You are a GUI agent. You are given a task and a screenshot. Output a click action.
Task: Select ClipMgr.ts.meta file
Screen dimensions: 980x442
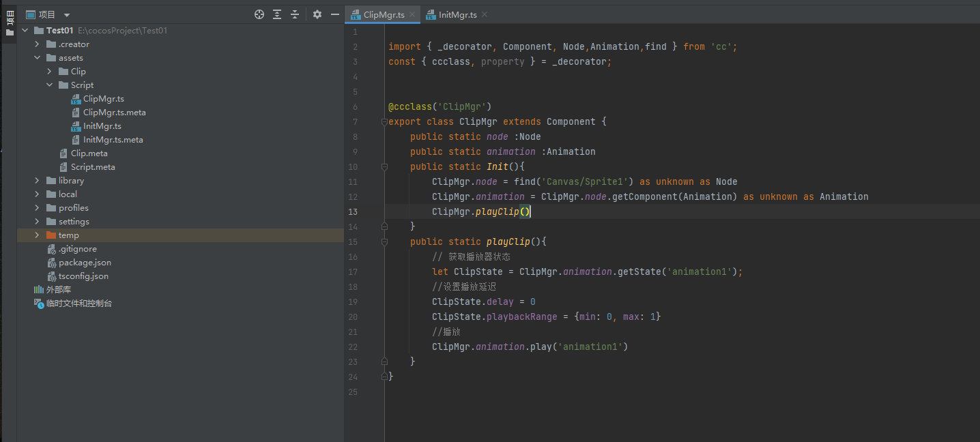114,113
